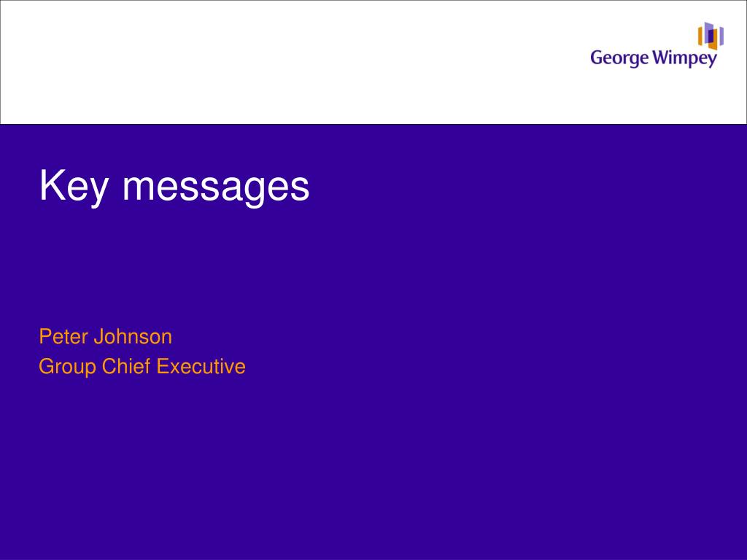Click the Group Chief Executive subtitle
This screenshot has height=560, width=747.
click(142, 367)
